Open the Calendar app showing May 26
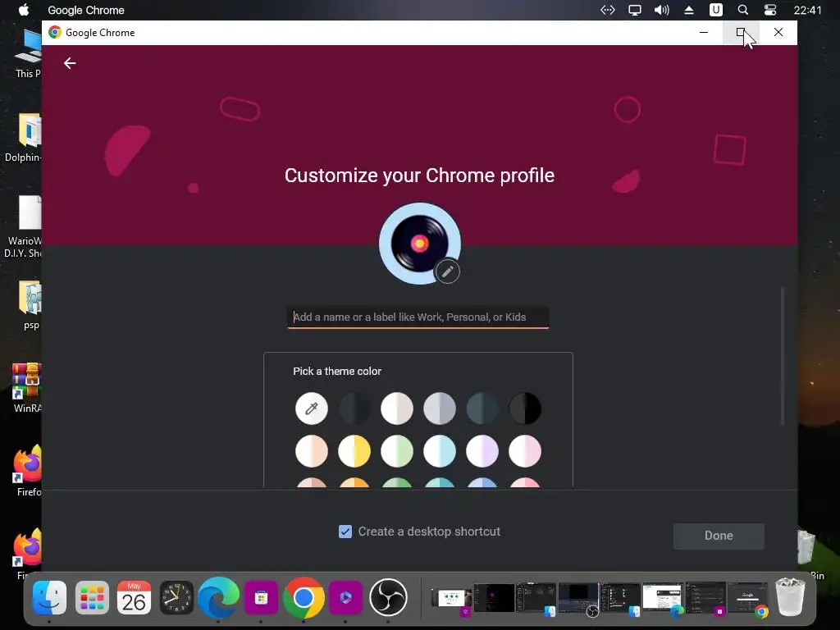Viewport: 840px width, 630px height. click(134, 597)
